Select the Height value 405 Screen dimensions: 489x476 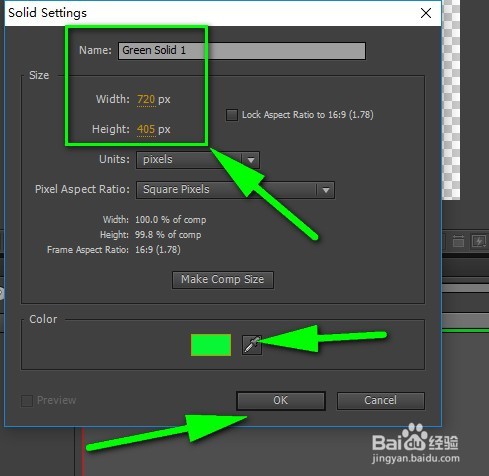click(x=146, y=129)
